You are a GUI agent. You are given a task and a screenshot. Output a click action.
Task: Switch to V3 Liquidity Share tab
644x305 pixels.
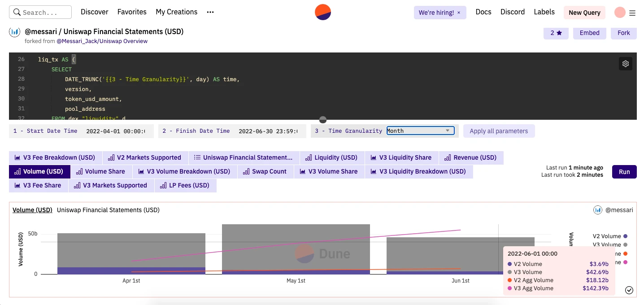(x=402, y=158)
